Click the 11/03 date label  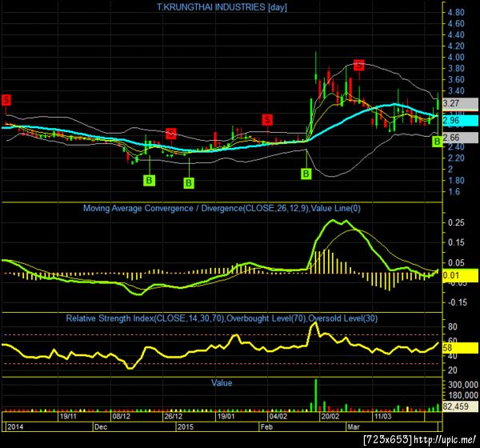(382, 417)
